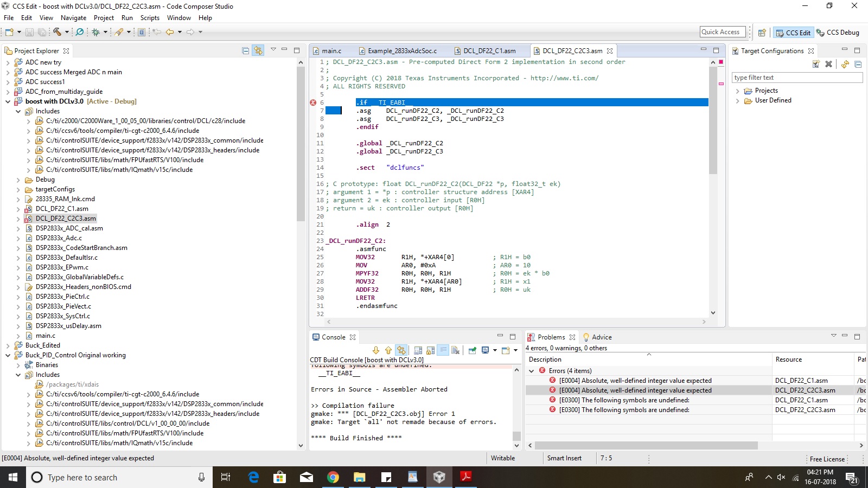Click the Save icon in main toolbar
This screenshot has height=488, width=868.
click(29, 32)
